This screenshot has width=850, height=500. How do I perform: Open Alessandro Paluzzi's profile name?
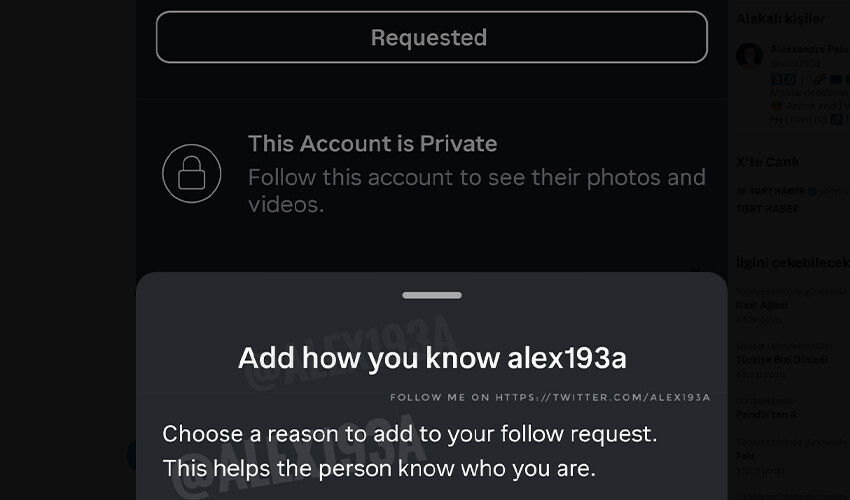tap(807, 49)
